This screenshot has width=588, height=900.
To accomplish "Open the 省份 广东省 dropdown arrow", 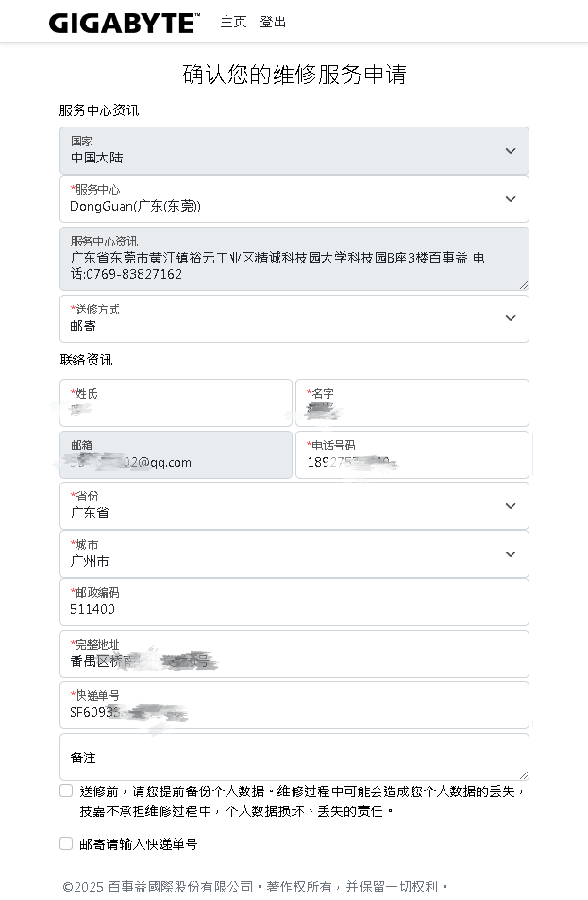I will [x=510, y=506].
